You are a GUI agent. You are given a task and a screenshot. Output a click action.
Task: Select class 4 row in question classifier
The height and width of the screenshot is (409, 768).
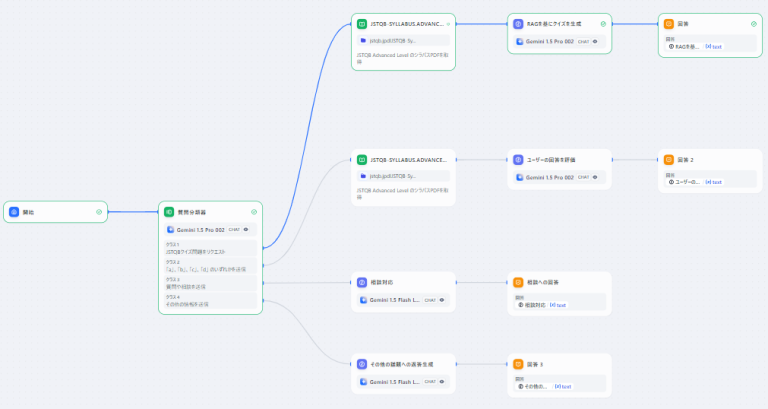(x=211, y=300)
